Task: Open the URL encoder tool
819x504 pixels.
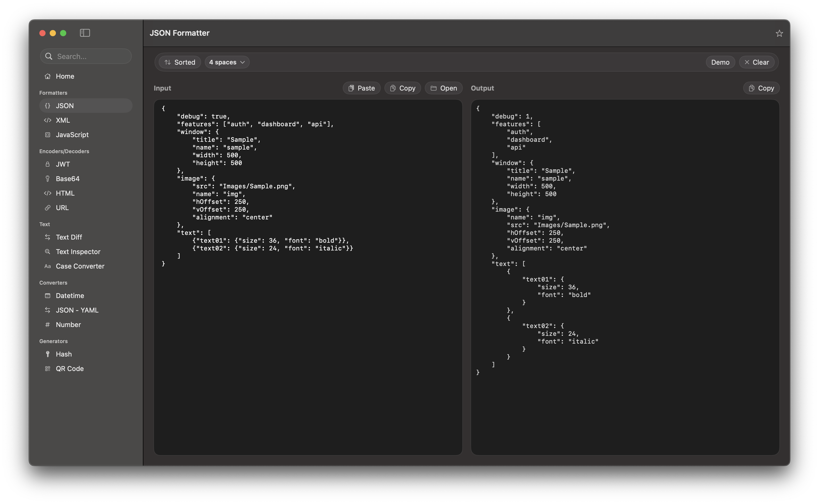Action: [x=62, y=208]
